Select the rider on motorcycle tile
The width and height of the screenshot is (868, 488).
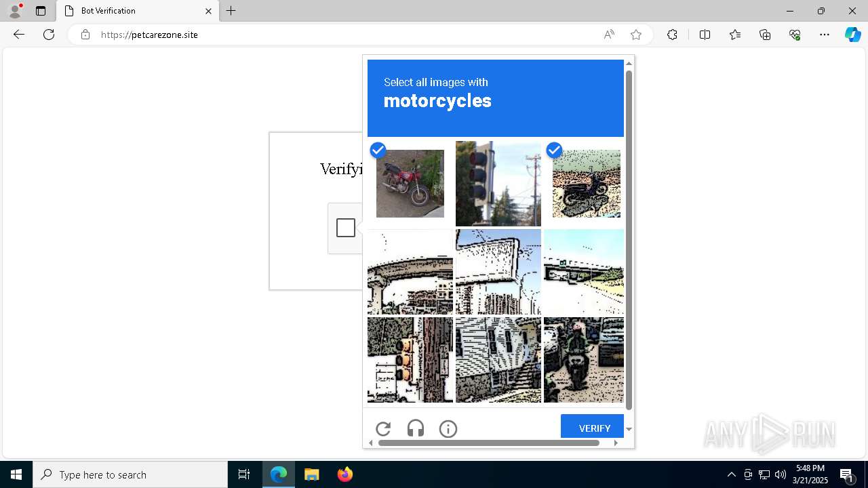[584, 360]
